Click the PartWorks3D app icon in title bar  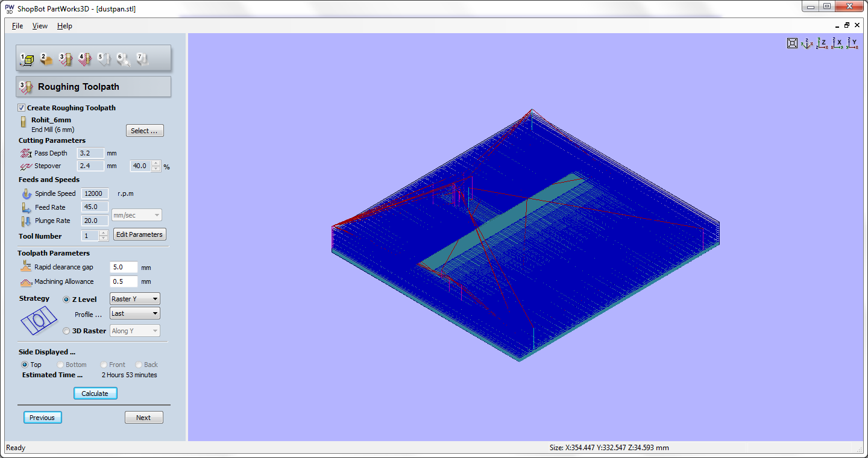point(10,9)
